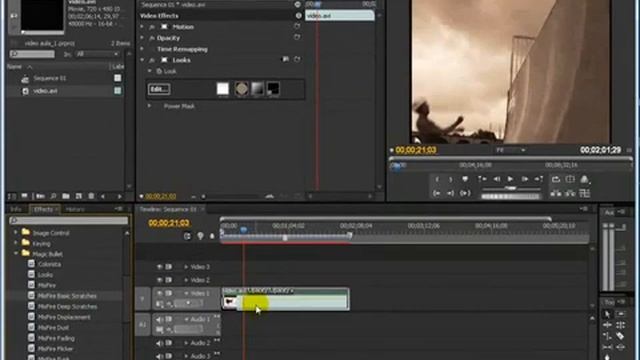Click New Item icon in Project panel

79,196
